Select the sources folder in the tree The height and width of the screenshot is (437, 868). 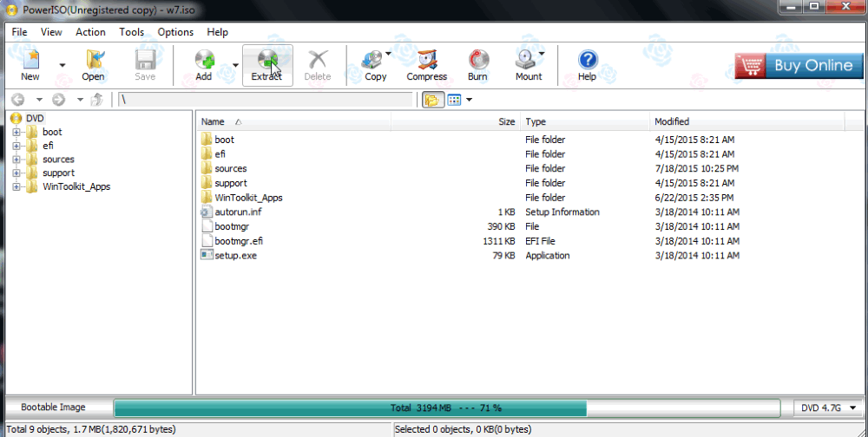point(58,160)
